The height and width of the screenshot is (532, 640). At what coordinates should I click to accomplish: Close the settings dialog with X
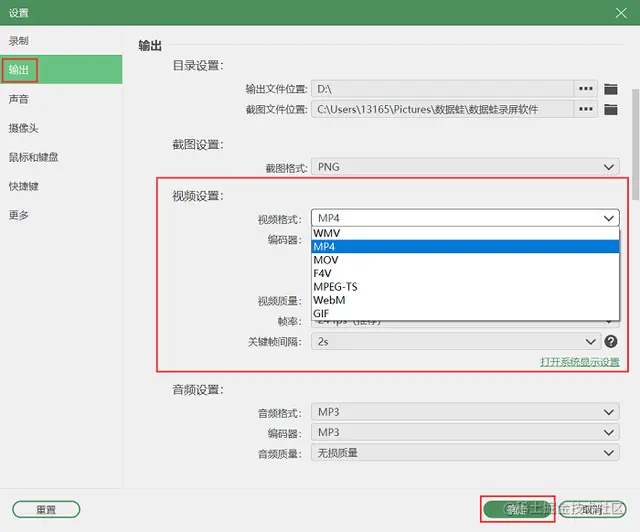621,13
